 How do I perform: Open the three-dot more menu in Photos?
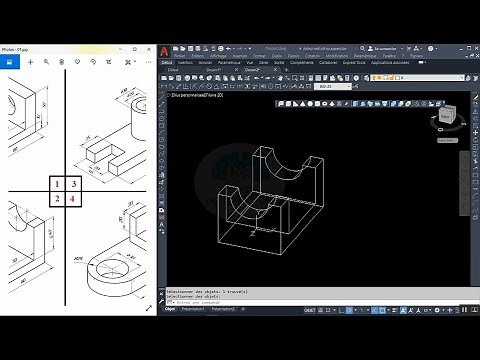click(148, 62)
